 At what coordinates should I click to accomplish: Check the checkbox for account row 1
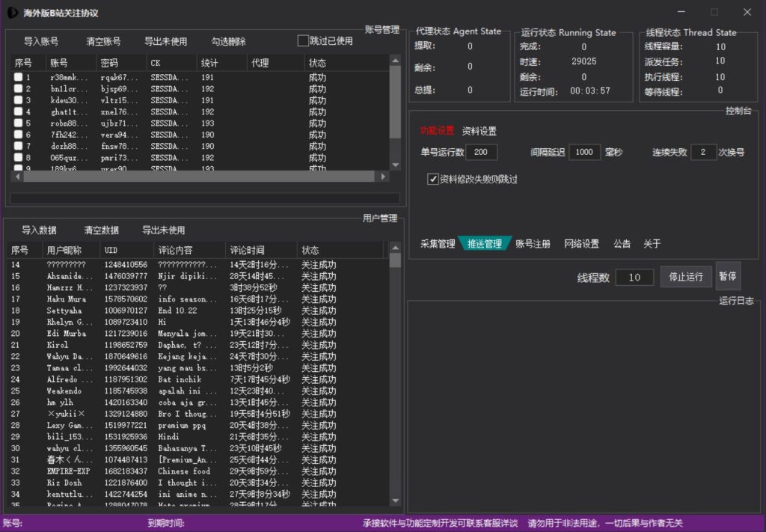pyautogui.click(x=18, y=77)
